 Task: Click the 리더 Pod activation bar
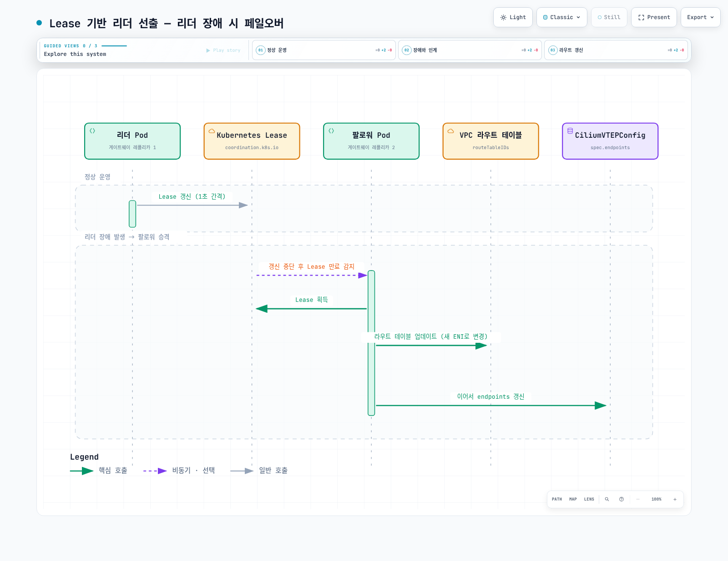132,214
